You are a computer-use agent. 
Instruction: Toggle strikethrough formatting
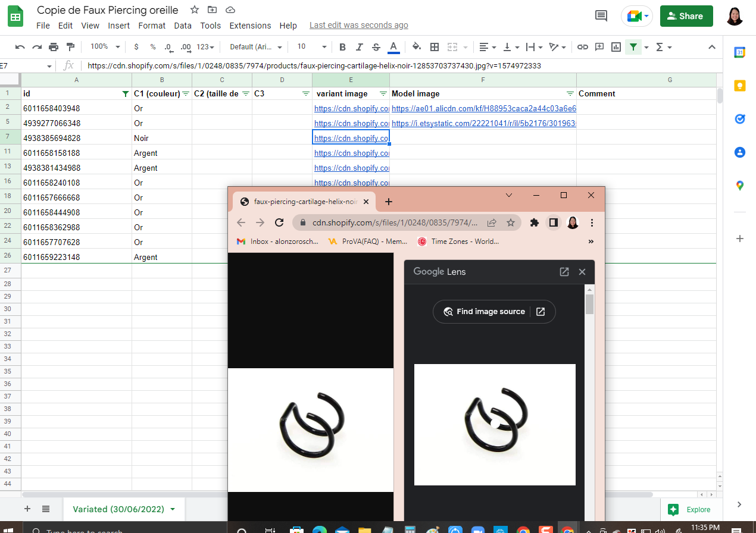376,47
